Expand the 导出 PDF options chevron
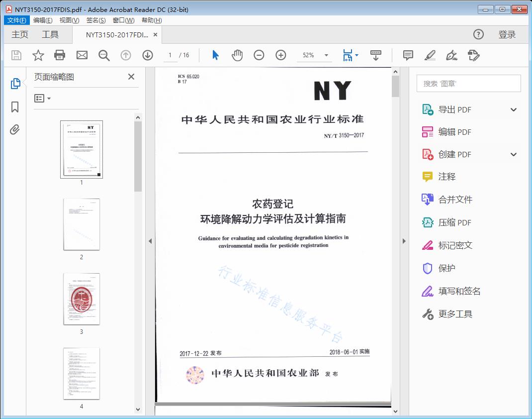The image size is (532, 419). pyautogui.click(x=514, y=109)
